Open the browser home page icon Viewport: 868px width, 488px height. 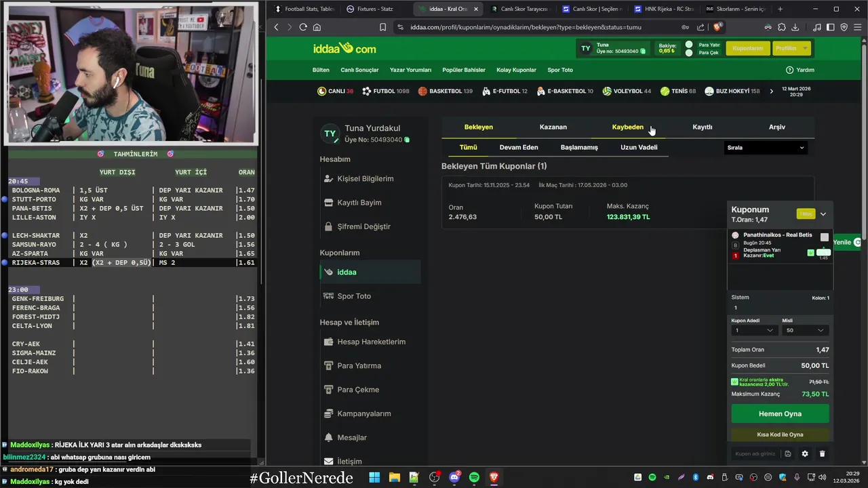click(317, 27)
